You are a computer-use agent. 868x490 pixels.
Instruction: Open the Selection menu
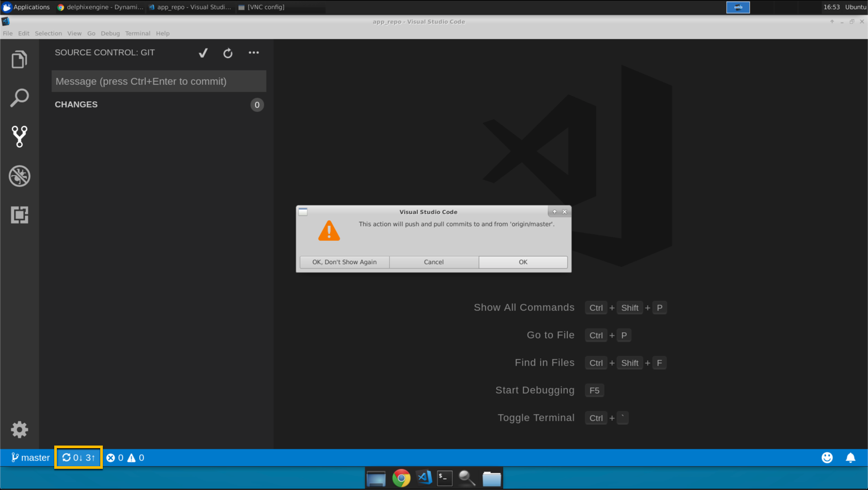(49, 33)
